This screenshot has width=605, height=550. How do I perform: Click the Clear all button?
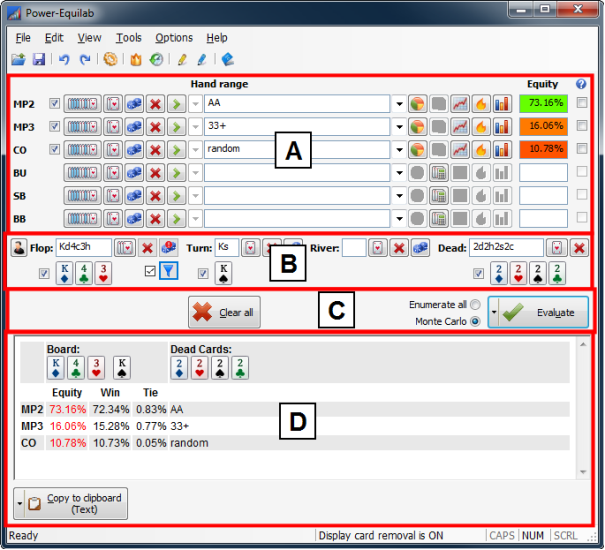(x=224, y=312)
